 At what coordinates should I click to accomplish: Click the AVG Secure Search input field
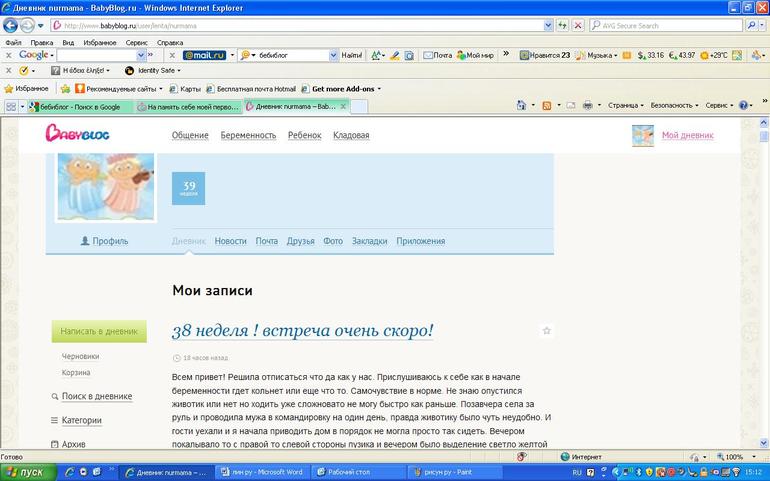pos(666,26)
